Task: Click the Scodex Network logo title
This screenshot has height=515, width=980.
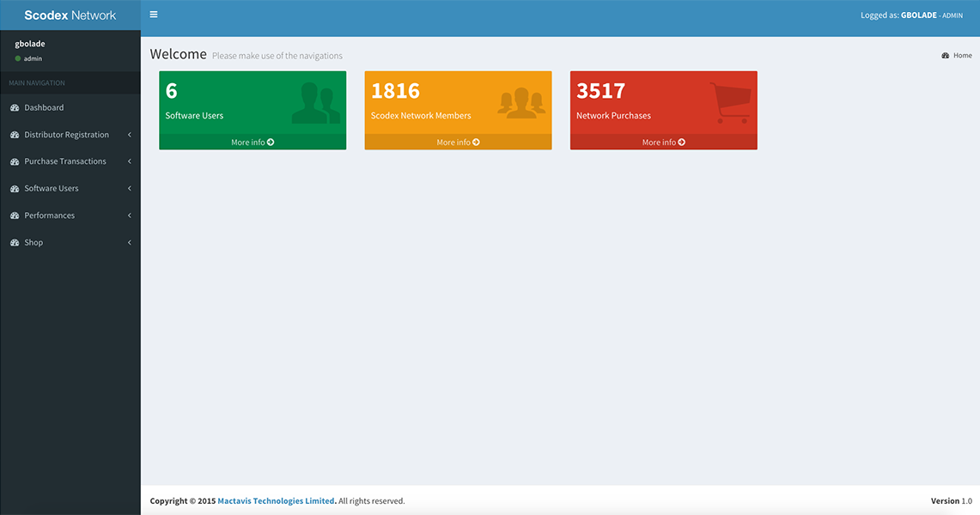Action: pos(70,15)
